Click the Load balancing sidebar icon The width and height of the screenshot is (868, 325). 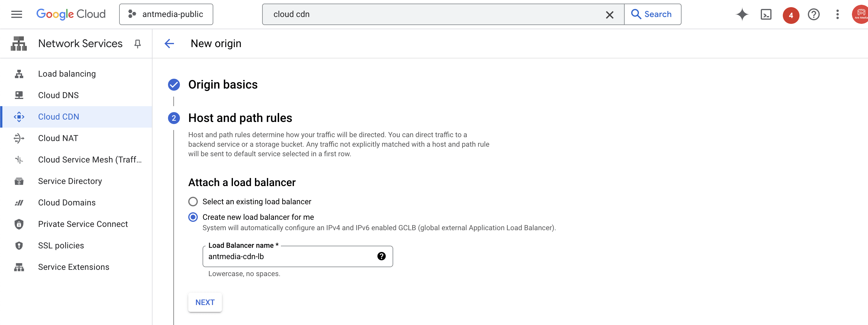coord(19,74)
